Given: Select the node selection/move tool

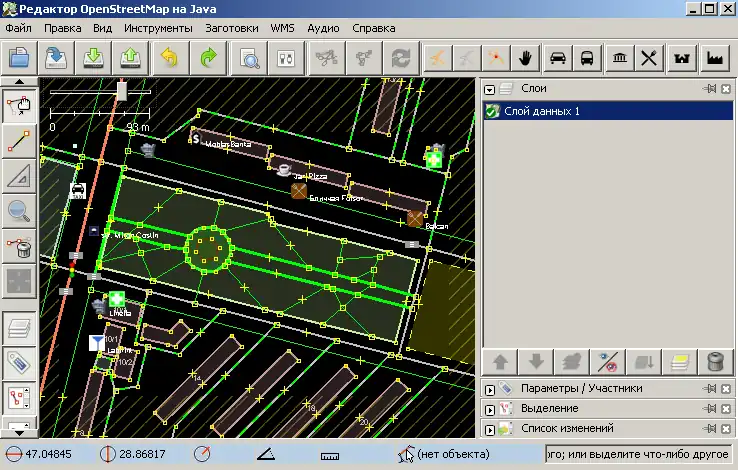Looking at the screenshot, I should click(18, 106).
